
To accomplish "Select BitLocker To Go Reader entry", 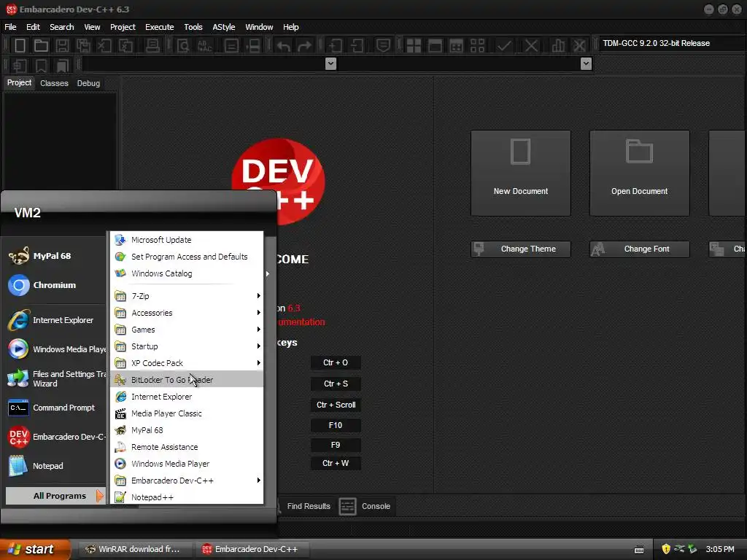I will (x=187, y=379).
